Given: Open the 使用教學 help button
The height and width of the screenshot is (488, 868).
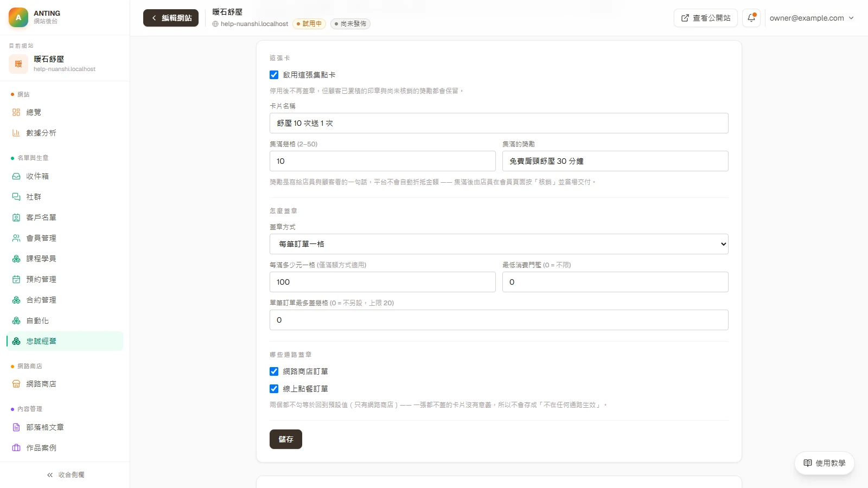Looking at the screenshot, I should 825,463.
